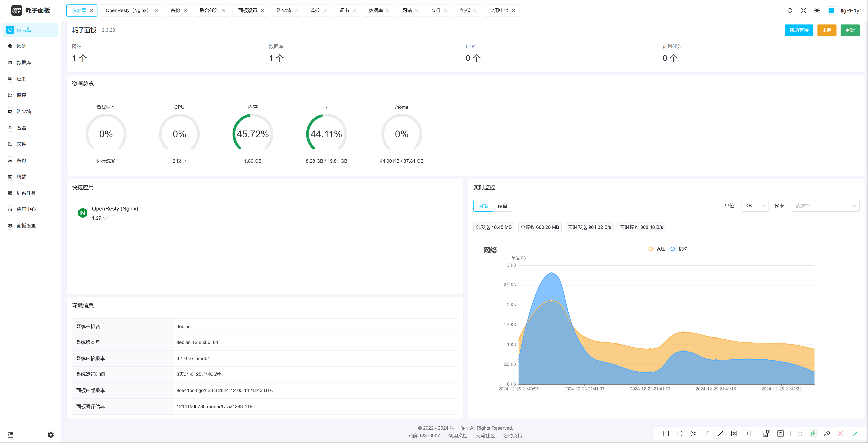The height and width of the screenshot is (443, 868).
Task: Open 网站 in the sidebar
Action: [30, 46]
